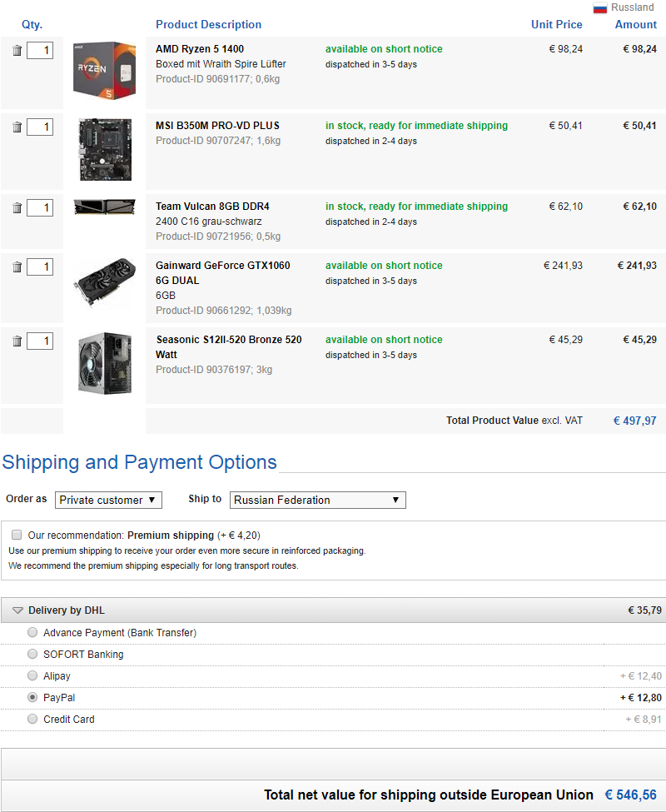Choose Credit Card payment method

click(32, 719)
